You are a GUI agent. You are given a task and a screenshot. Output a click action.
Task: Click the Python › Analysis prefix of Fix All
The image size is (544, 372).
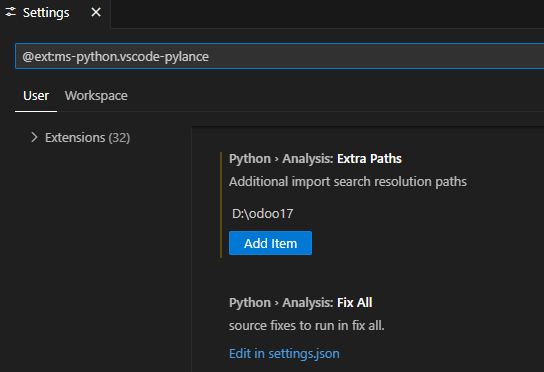[281, 303]
